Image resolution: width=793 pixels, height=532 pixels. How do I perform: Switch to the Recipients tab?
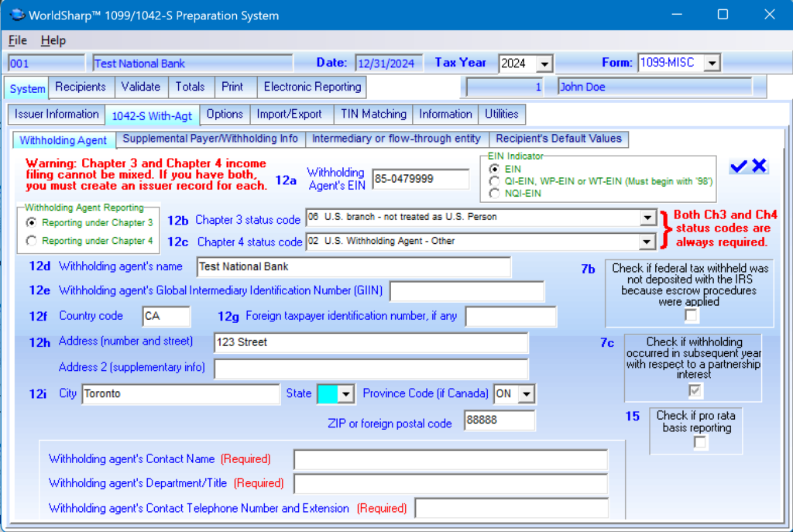click(x=81, y=87)
